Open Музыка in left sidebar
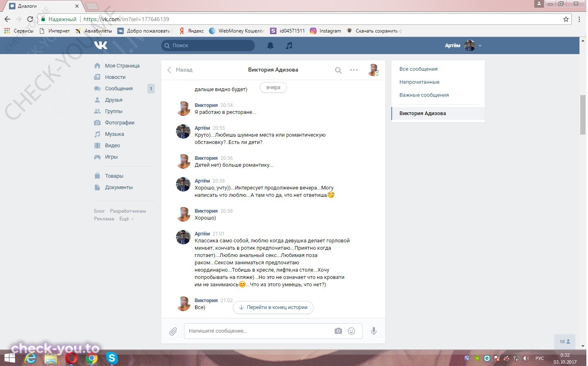Viewport: 588px width, 366px height. pyautogui.click(x=114, y=134)
